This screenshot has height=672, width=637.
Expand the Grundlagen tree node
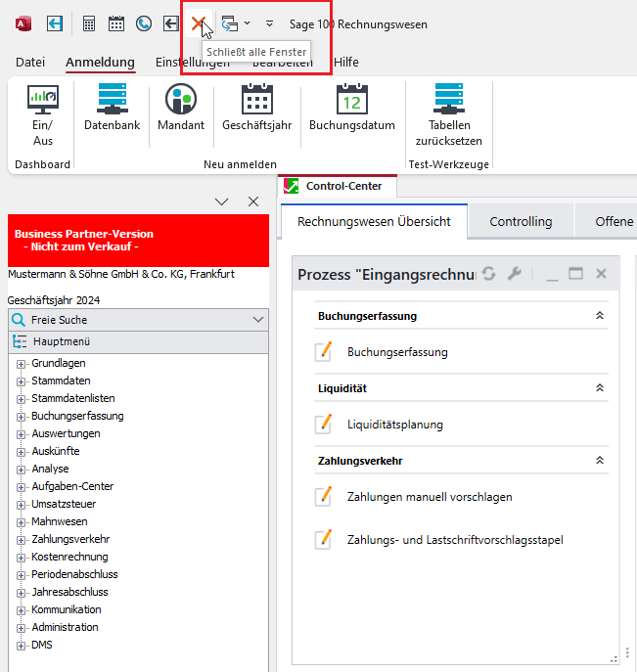[x=22, y=363]
